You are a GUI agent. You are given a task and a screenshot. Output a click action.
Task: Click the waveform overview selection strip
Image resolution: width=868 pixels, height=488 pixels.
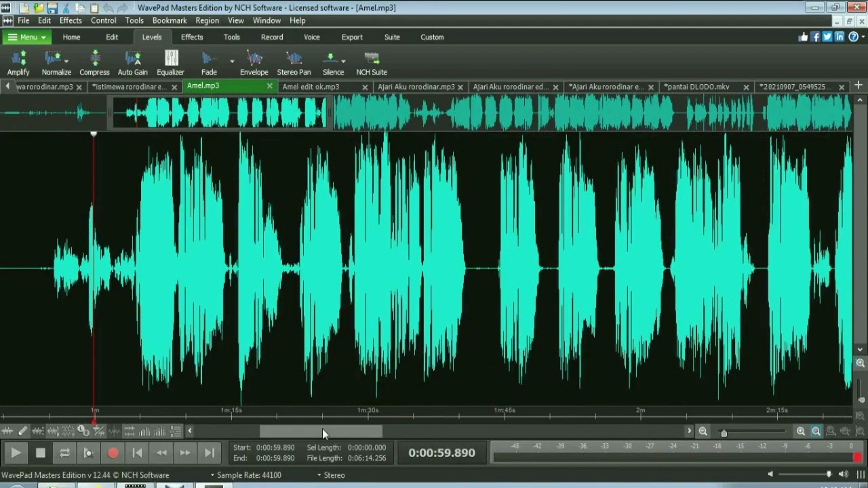219,113
